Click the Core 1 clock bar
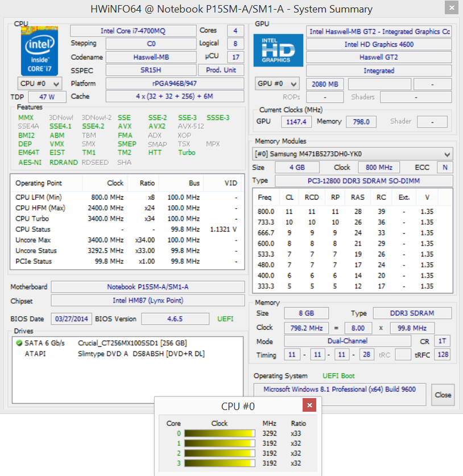The height and width of the screenshot is (476, 463). (x=220, y=443)
